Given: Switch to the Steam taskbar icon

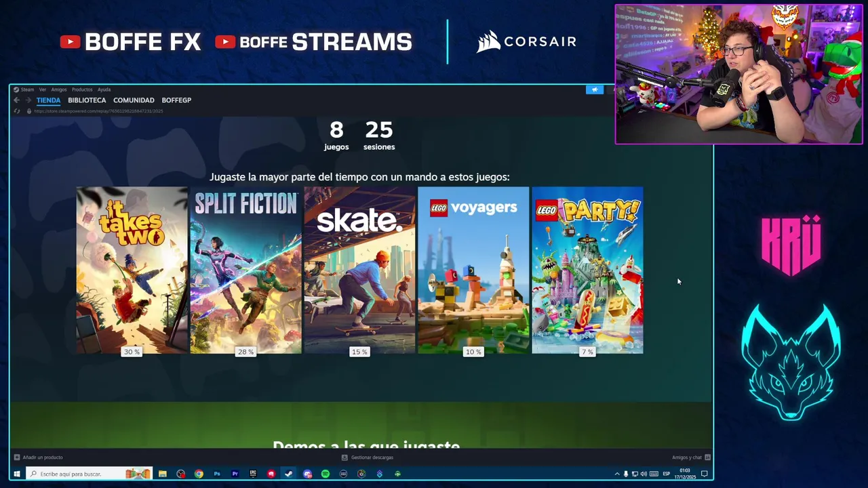Looking at the screenshot, I should (x=289, y=474).
